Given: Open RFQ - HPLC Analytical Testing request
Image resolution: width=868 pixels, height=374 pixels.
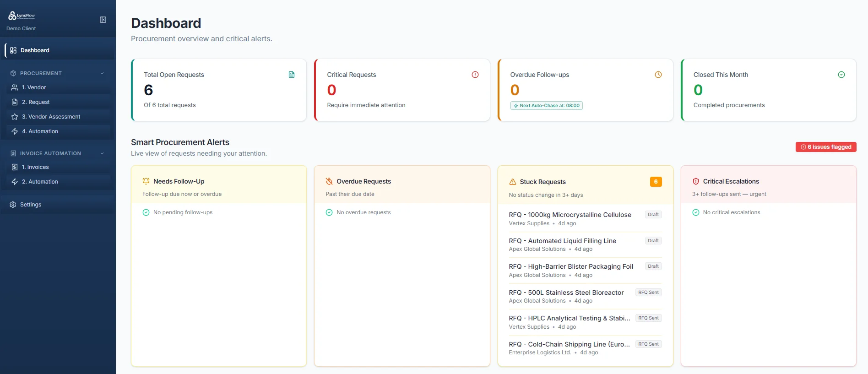Looking at the screenshot, I should 570,318.
